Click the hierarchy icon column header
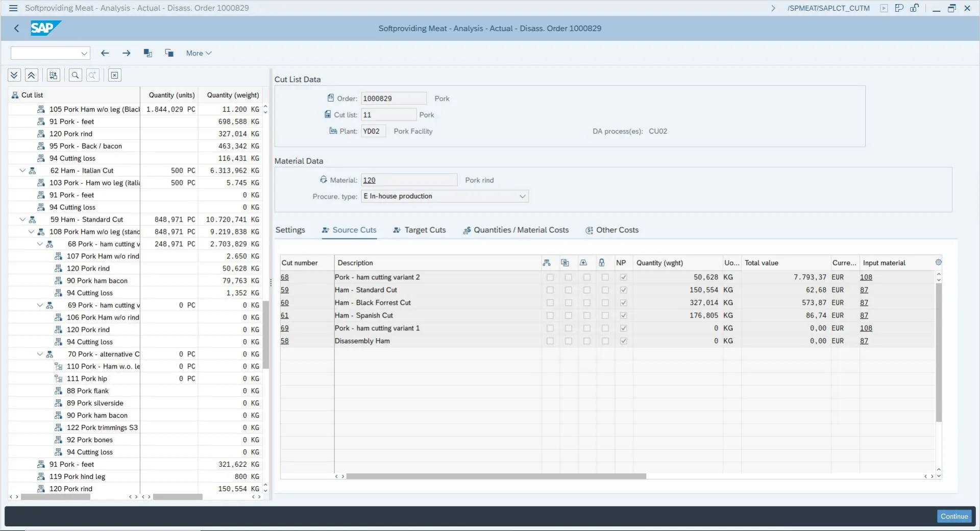Image resolution: width=980 pixels, height=531 pixels. tap(547, 263)
